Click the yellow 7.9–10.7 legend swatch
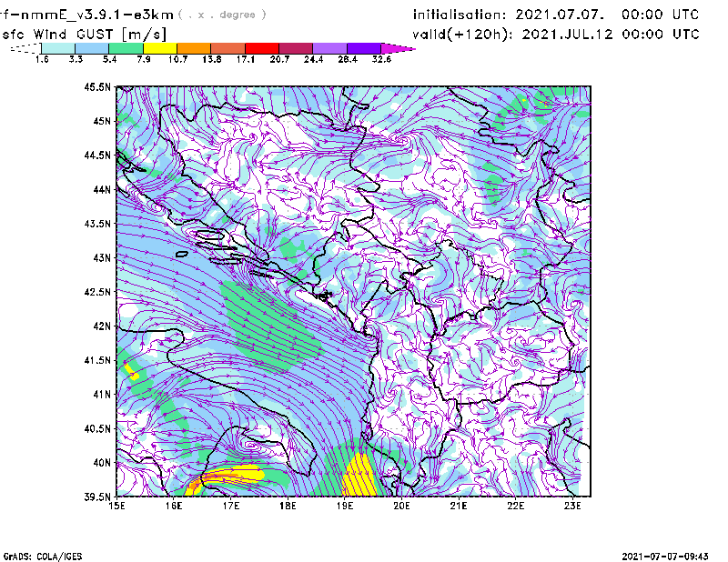The image size is (728, 562). click(160, 48)
